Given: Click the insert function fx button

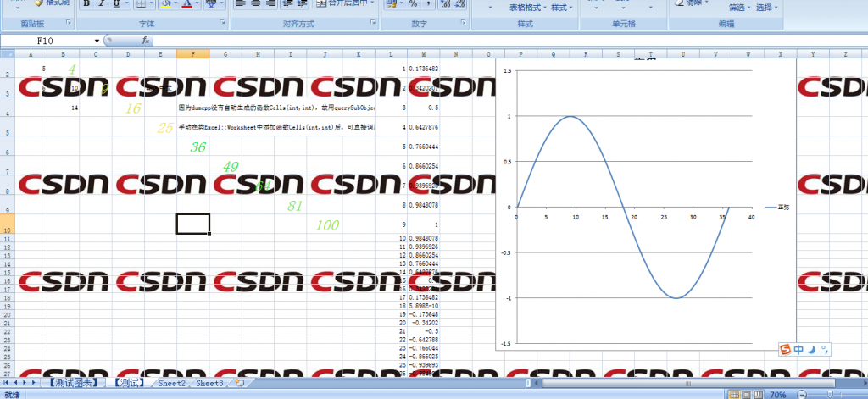Looking at the screenshot, I should pyautogui.click(x=146, y=41).
